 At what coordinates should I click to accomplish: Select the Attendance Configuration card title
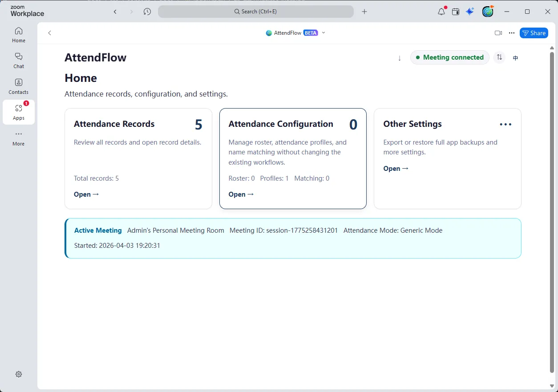pyautogui.click(x=281, y=124)
